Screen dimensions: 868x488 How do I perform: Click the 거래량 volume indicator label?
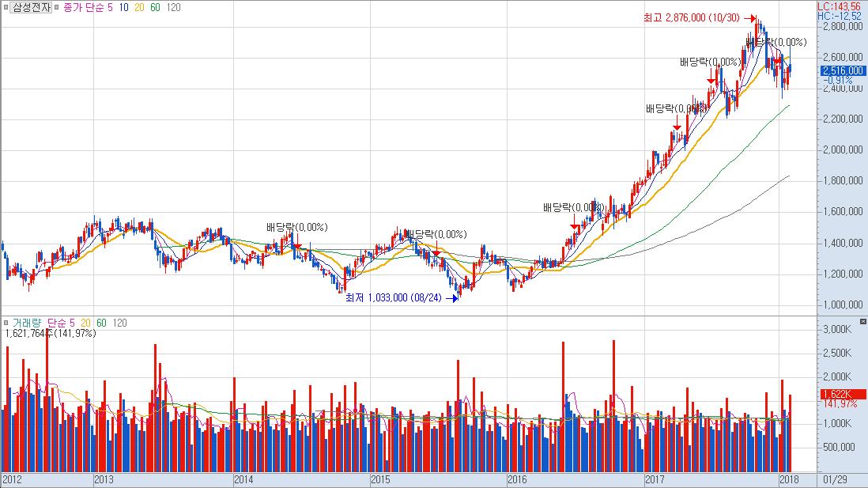[x=28, y=323]
